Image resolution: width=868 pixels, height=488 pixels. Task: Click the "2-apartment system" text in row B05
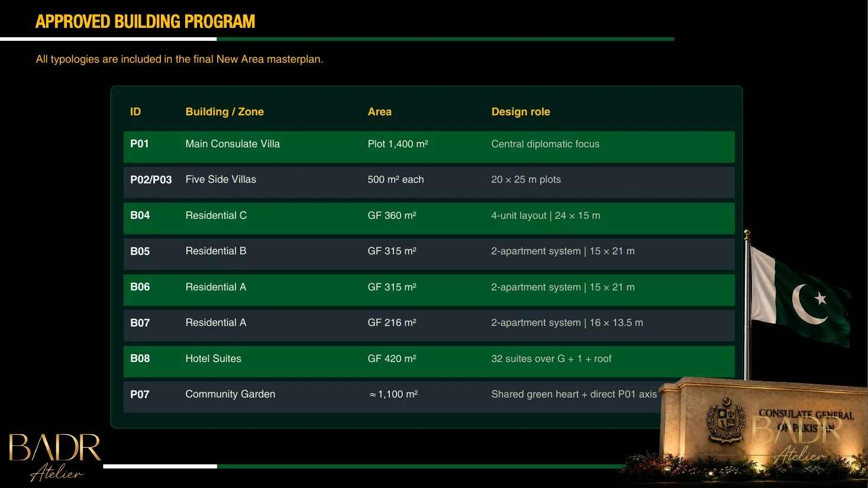(x=536, y=251)
